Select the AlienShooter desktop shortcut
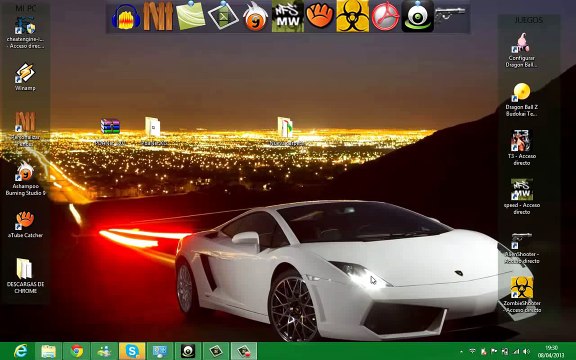 [x=522, y=247]
